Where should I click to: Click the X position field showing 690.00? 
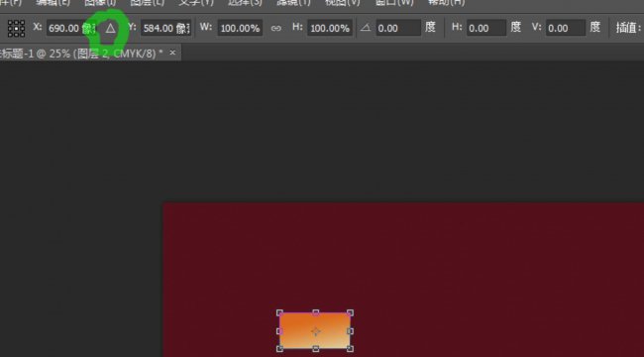(x=71, y=28)
